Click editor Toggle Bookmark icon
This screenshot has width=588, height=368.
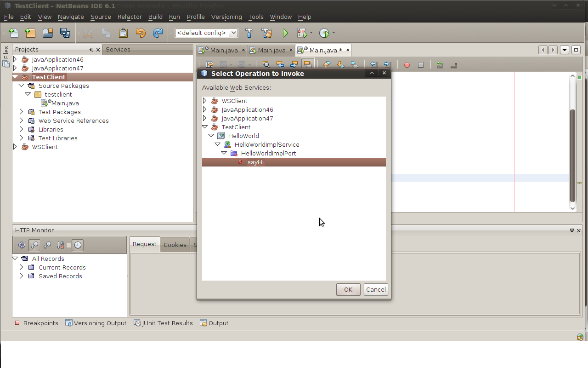pyautogui.click(x=354, y=65)
